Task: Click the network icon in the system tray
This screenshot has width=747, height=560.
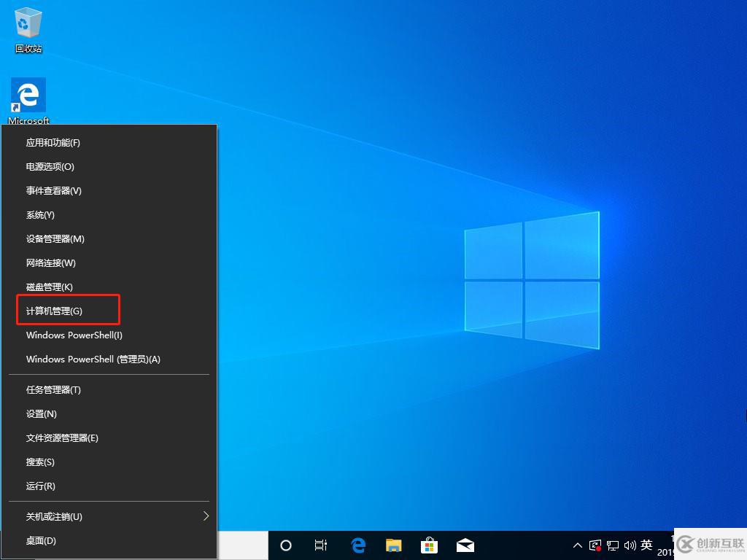Action: point(613,545)
